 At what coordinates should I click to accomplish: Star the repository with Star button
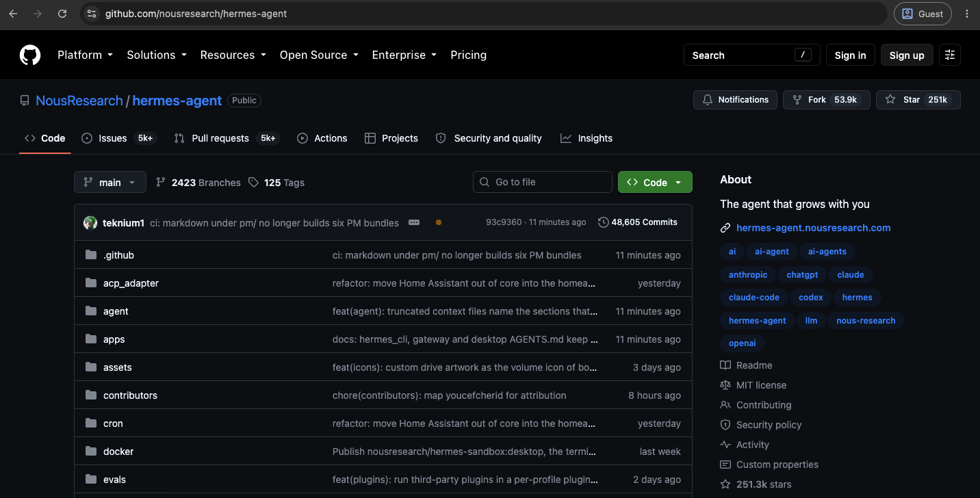918,100
